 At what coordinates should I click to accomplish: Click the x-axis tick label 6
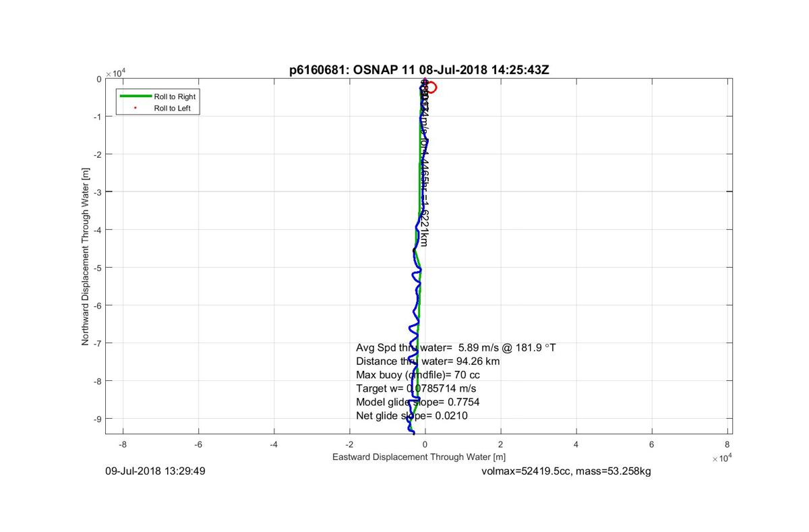point(651,444)
